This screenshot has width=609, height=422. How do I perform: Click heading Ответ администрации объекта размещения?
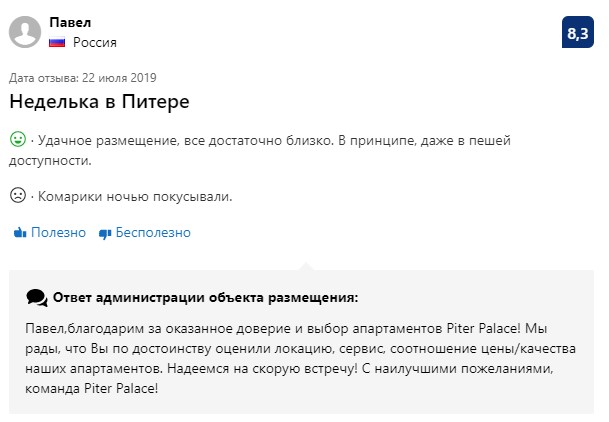205,298
